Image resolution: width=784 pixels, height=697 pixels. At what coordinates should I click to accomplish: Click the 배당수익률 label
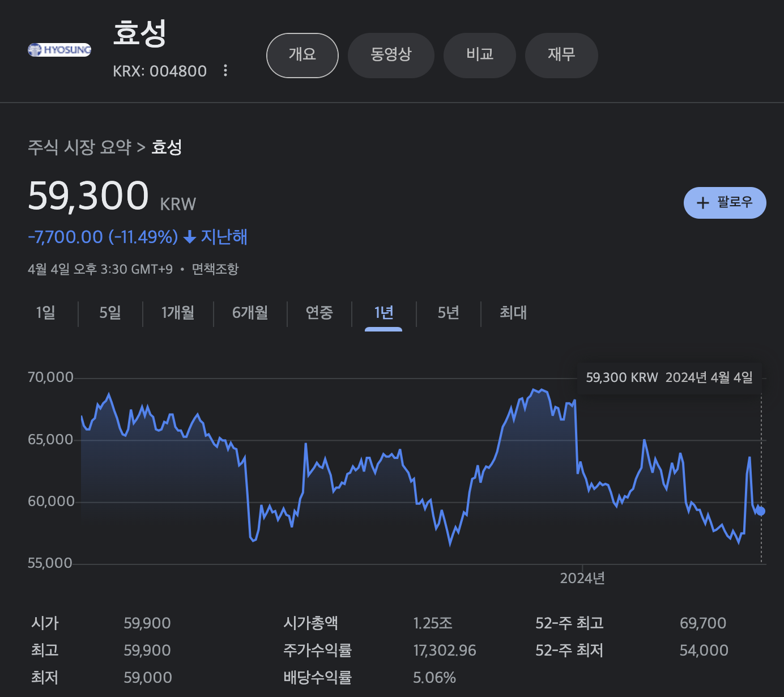317,678
